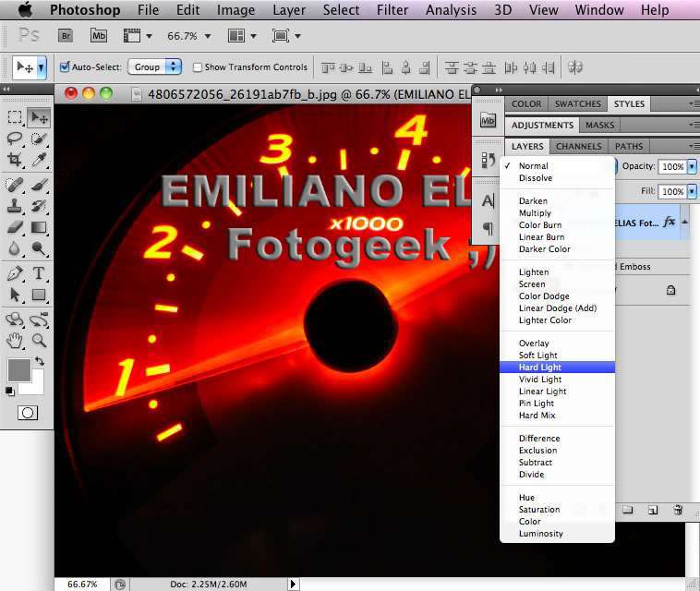
Task: Create a new group folder icon
Action: click(x=628, y=510)
